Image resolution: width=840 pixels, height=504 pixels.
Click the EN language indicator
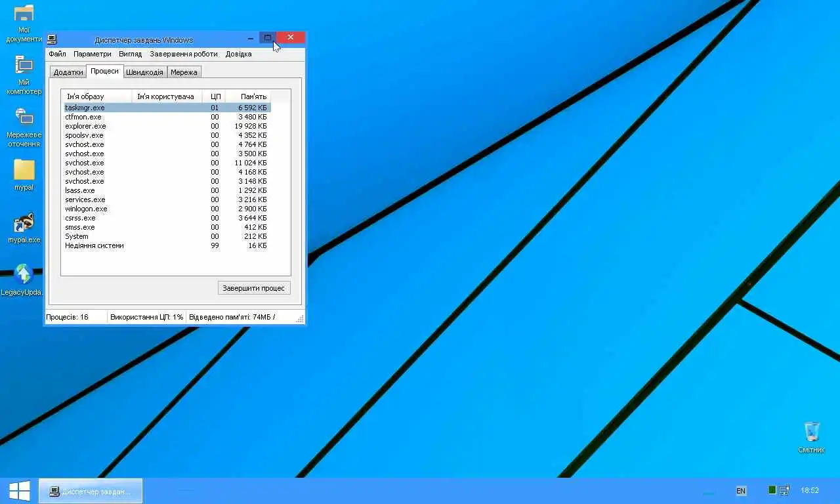tap(741, 491)
